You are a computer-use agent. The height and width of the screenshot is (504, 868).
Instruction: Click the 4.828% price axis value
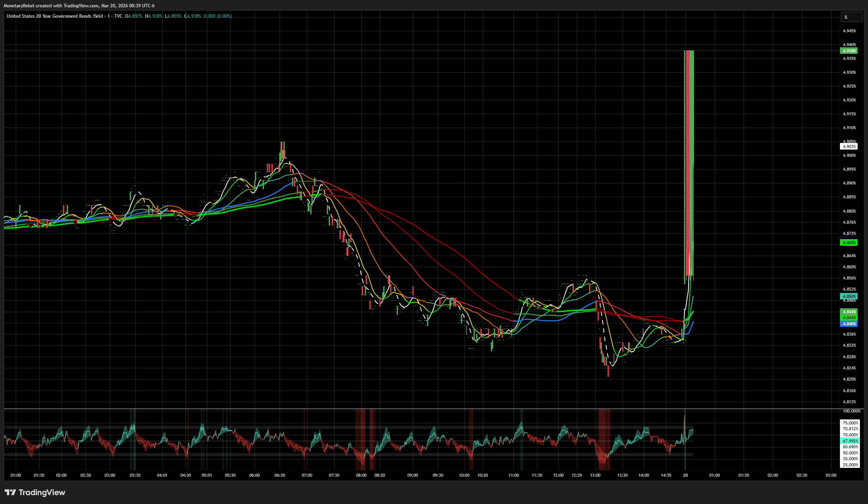(849, 357)
